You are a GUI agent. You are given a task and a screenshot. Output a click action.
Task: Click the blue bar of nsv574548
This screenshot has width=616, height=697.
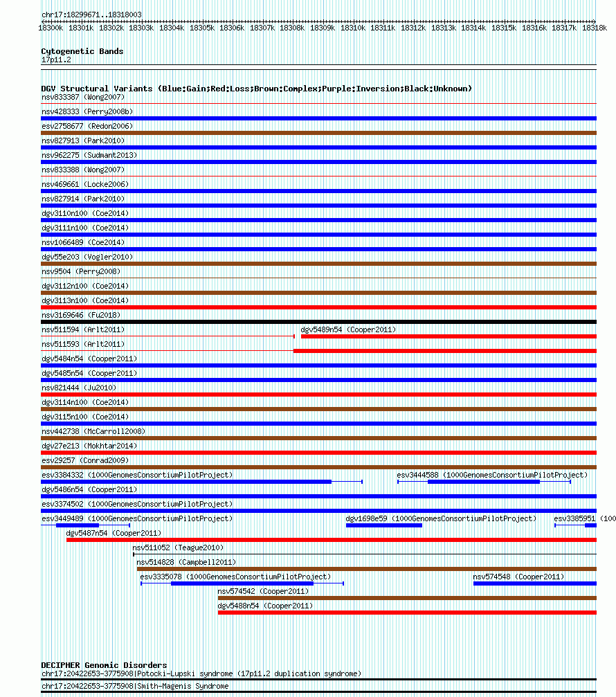click(535, 583)
